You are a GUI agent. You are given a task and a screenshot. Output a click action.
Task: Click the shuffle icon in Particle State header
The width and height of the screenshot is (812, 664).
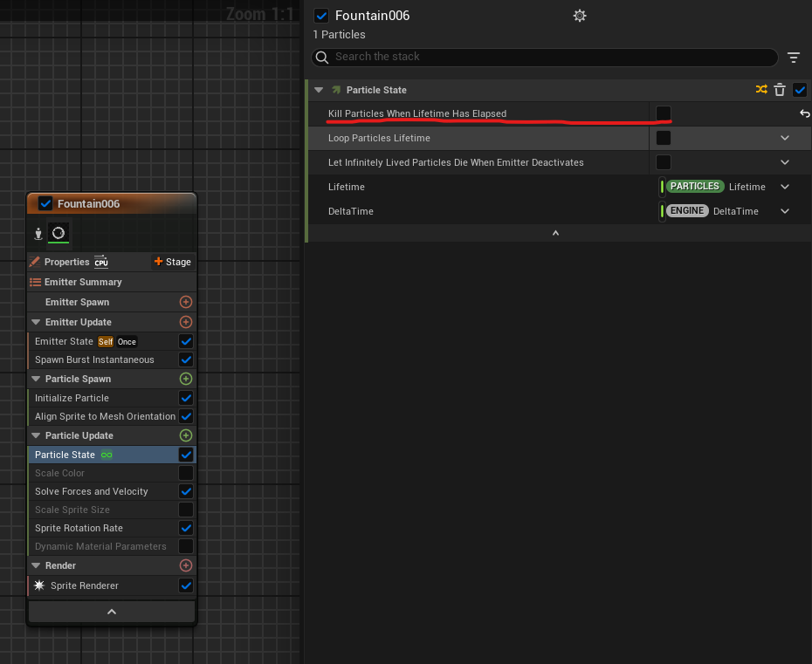pos(761,90)
